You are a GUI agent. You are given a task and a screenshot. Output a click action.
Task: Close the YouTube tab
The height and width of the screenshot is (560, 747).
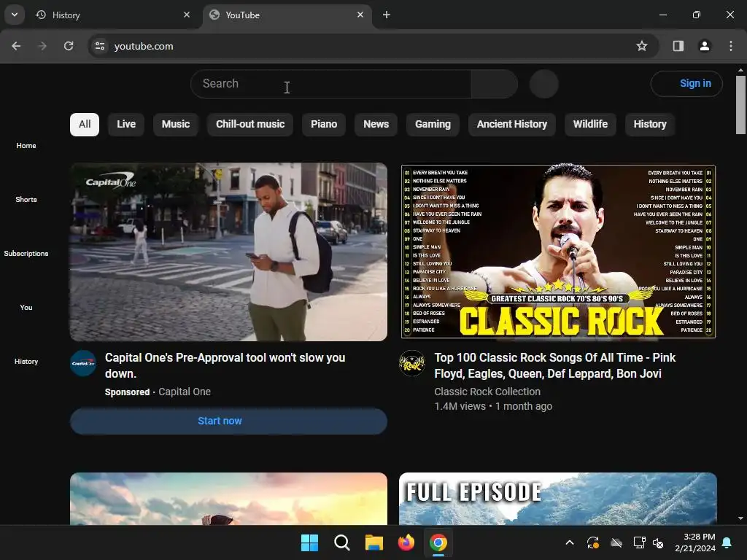click(360, 15)
